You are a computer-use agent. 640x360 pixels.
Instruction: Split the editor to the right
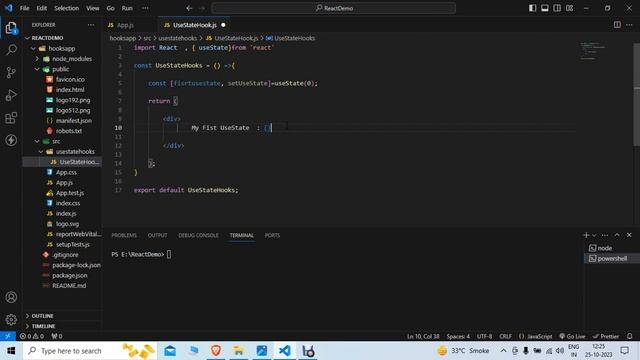click(617, 25)
